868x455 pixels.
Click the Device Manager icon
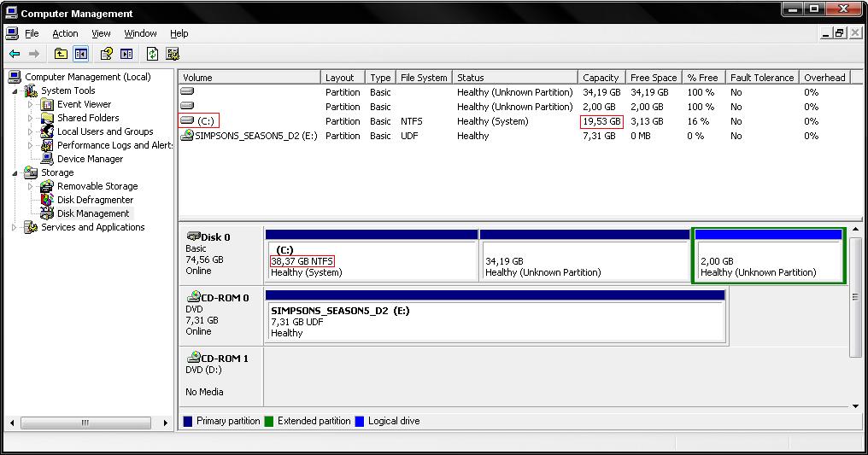pos(48,159)
